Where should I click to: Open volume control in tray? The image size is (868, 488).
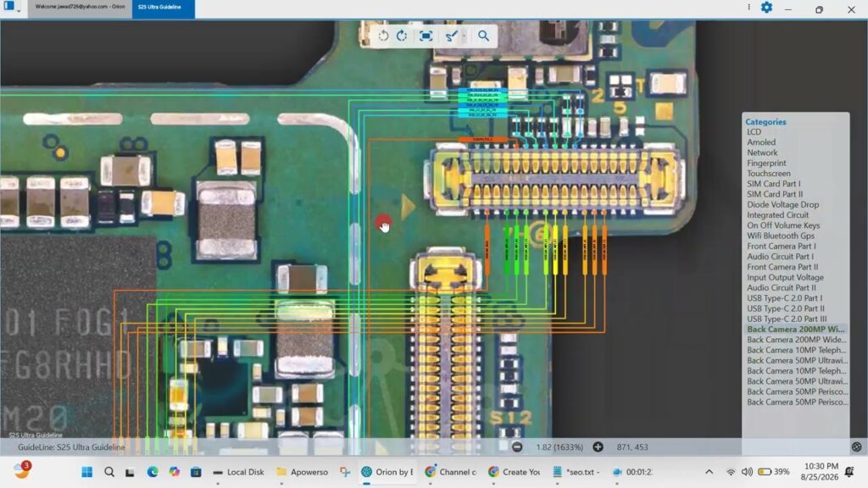click(x=747, y=472)
